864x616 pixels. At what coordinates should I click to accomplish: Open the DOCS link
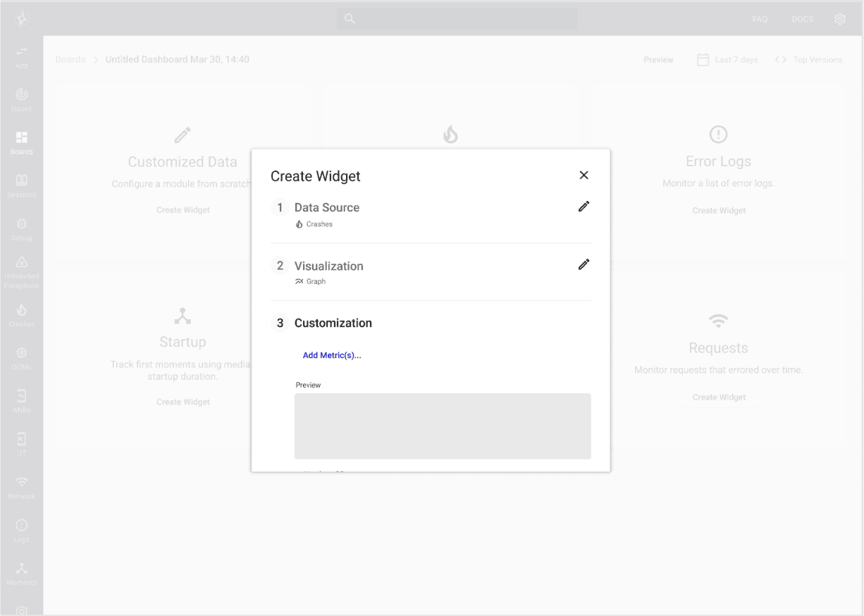803,19
